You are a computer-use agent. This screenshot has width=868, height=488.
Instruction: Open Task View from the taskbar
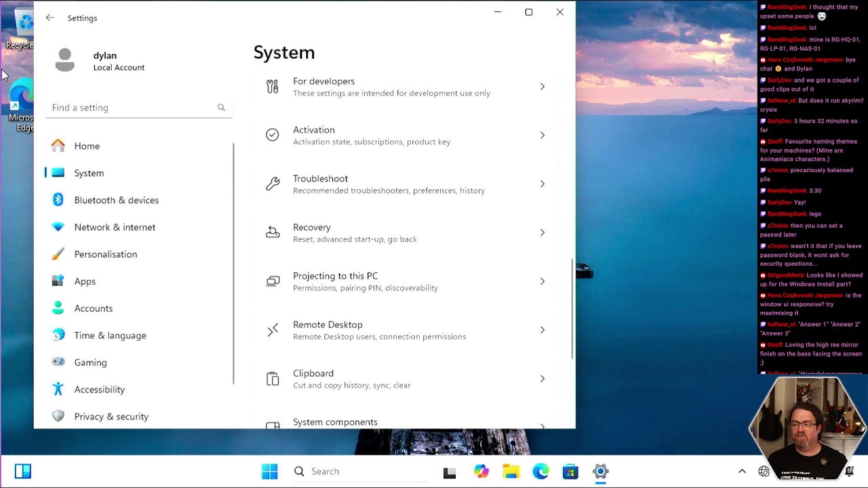tap(450, 472)
